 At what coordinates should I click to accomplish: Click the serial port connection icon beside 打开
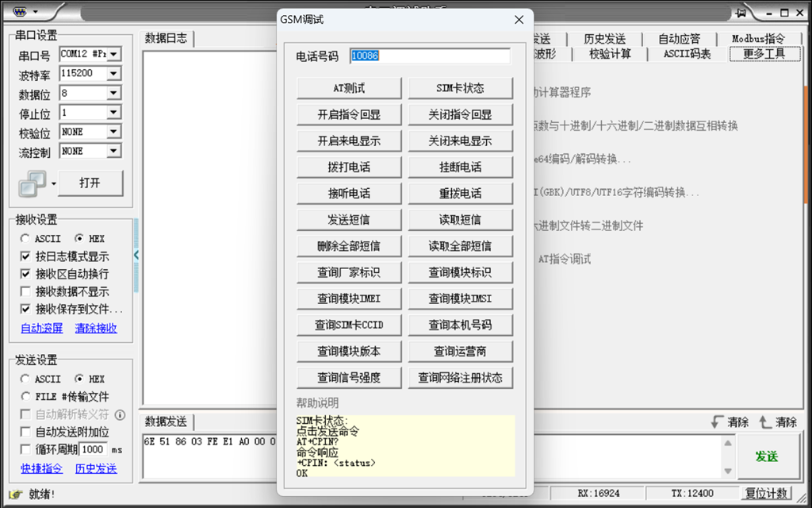(x=33, y=183)
